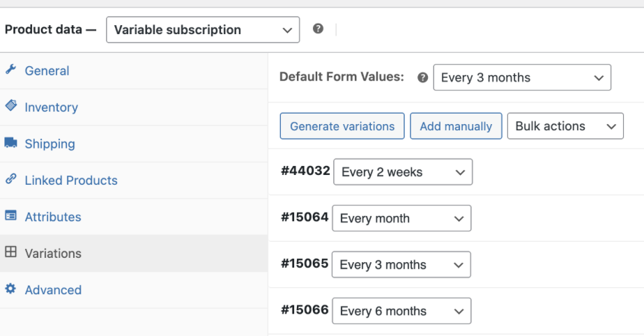Open the Variable subscription product type dropdown

coord(203,29)
